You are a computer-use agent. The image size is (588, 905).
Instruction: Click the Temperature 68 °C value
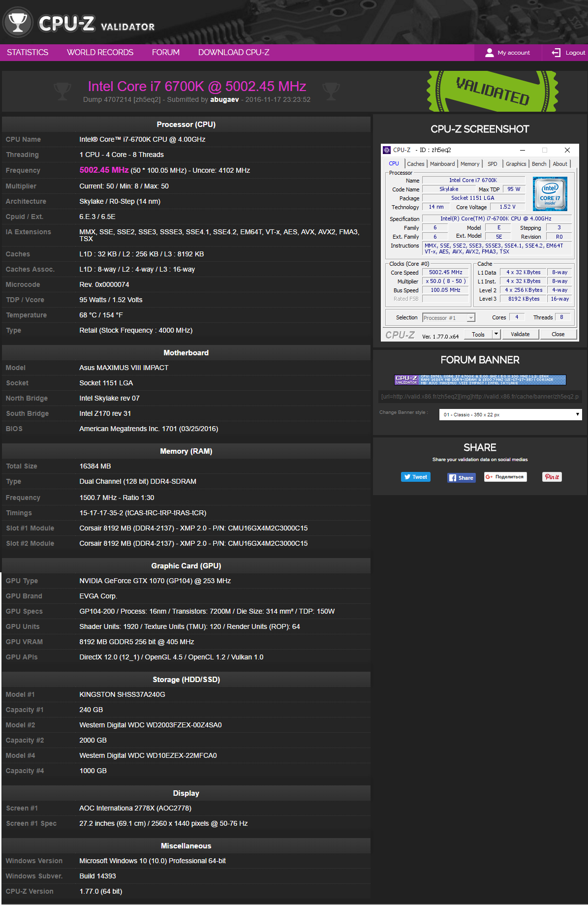pyautogui.click(x=101, y=315)
